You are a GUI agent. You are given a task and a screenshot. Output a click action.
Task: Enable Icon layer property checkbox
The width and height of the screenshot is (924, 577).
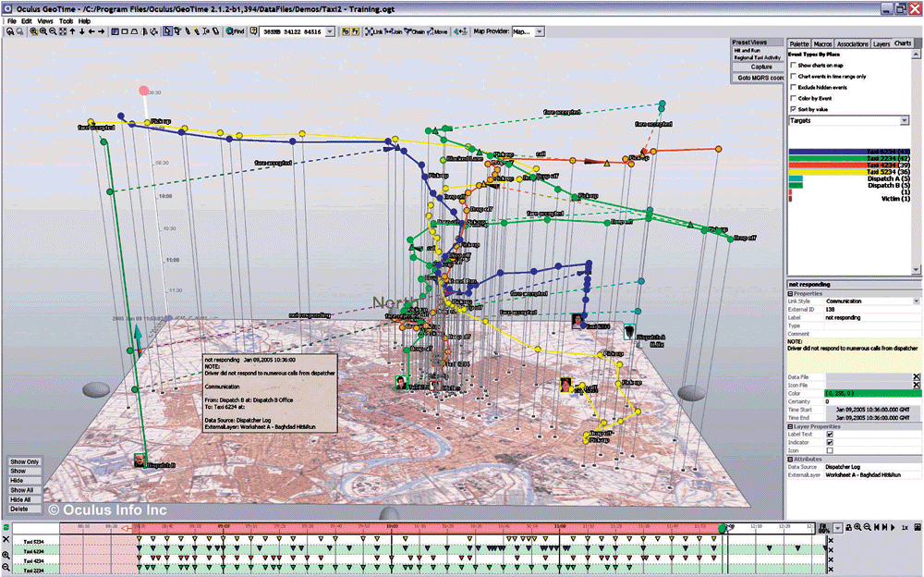click(x=830, y=450)
